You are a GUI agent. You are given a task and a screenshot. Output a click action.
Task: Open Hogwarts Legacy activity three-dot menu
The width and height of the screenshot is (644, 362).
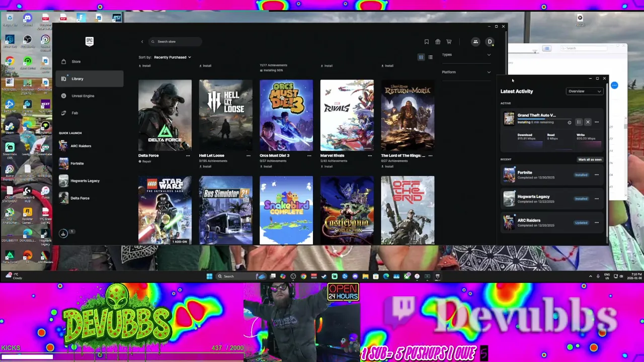click(x=597, y=199)
